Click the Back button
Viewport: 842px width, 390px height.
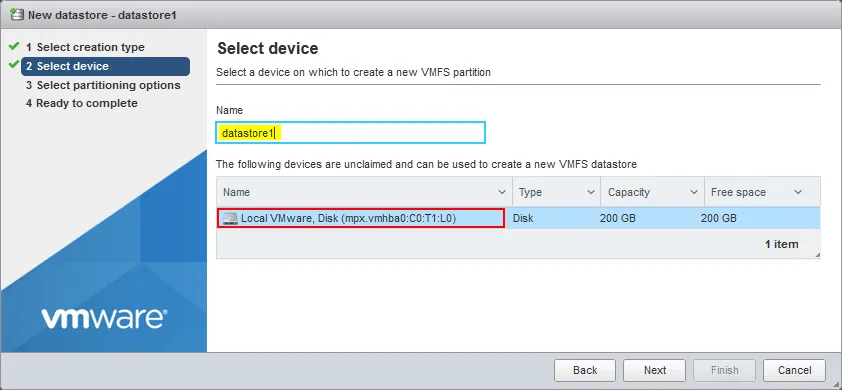(x=585, y=370)
